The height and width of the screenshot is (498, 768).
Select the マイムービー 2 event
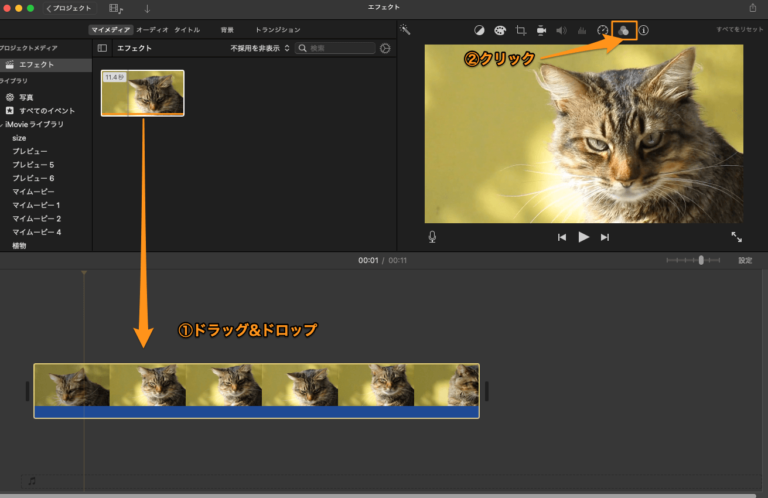[x=37, y=218]
